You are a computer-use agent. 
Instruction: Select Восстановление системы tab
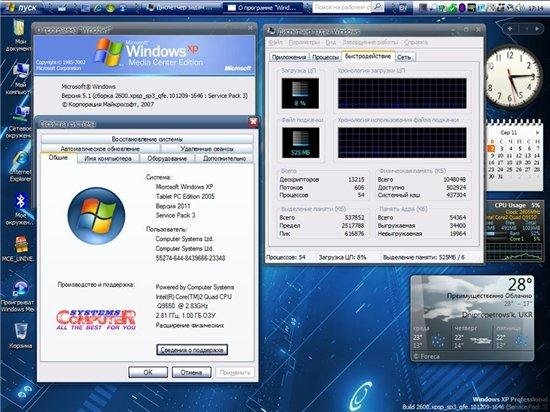coord(147,139)
